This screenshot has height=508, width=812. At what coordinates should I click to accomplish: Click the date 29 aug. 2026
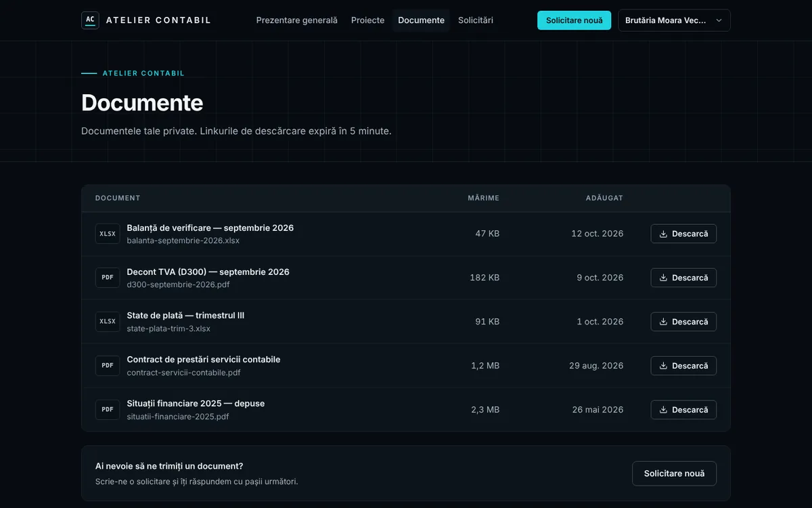[x=596, y=366]
